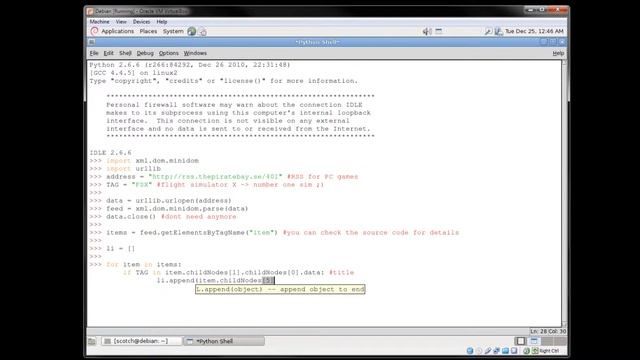Click VirtualBox USB devices status icon

(x=488, y=351)
